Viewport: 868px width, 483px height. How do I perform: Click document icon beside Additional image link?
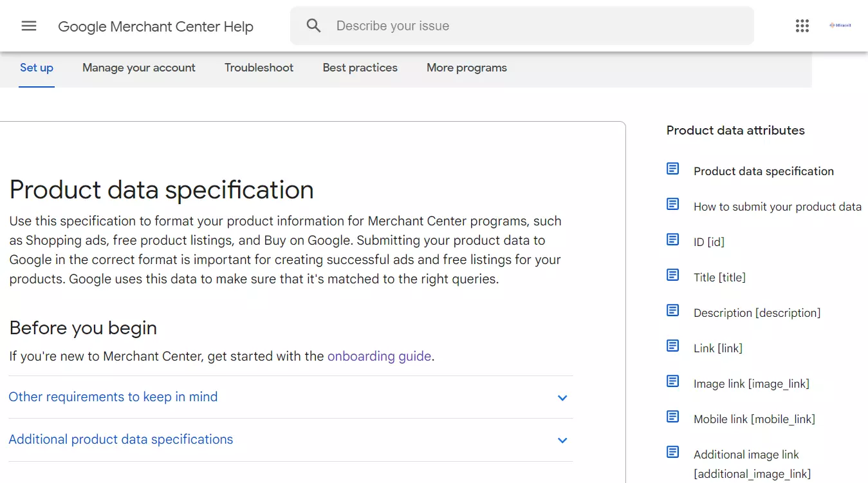[x=672, y=452]
